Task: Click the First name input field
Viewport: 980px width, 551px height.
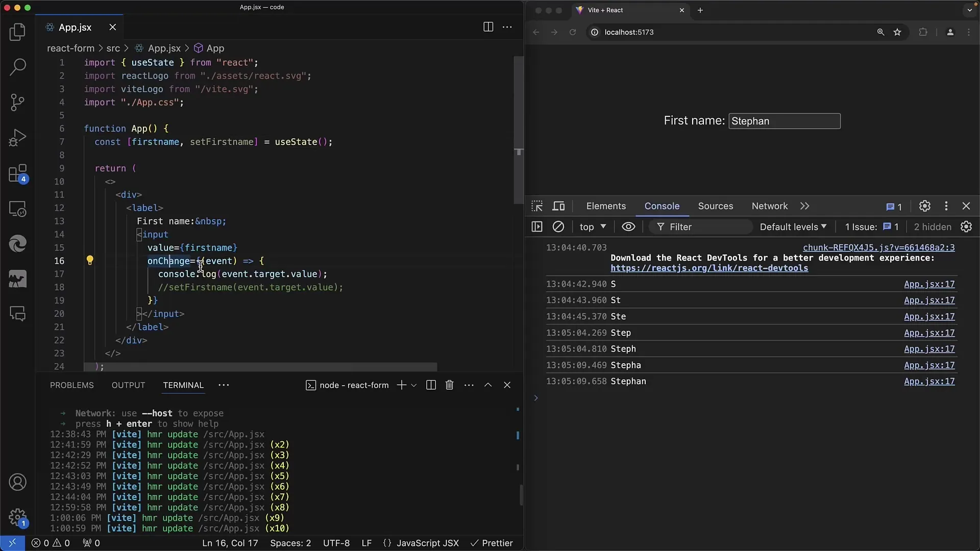Action: 784,121
